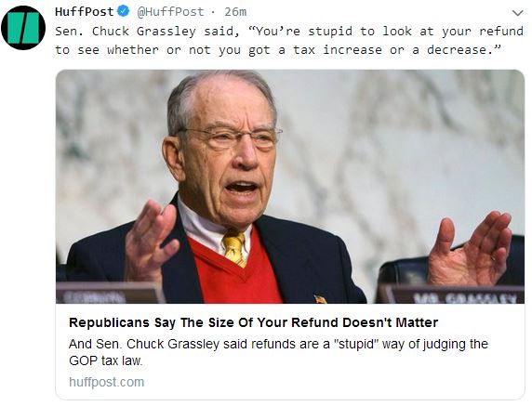Viewport: 532px width, 406px height.
Task: Visit the huffpost.com domain link
Action: pyautogui.click(x=107, y=382)
